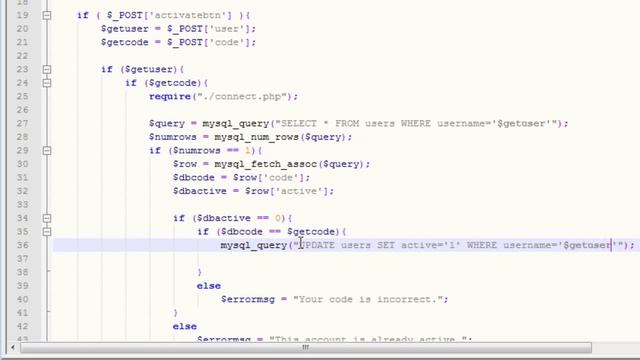Click the UPDATE users SET active query string

(458, 245)
